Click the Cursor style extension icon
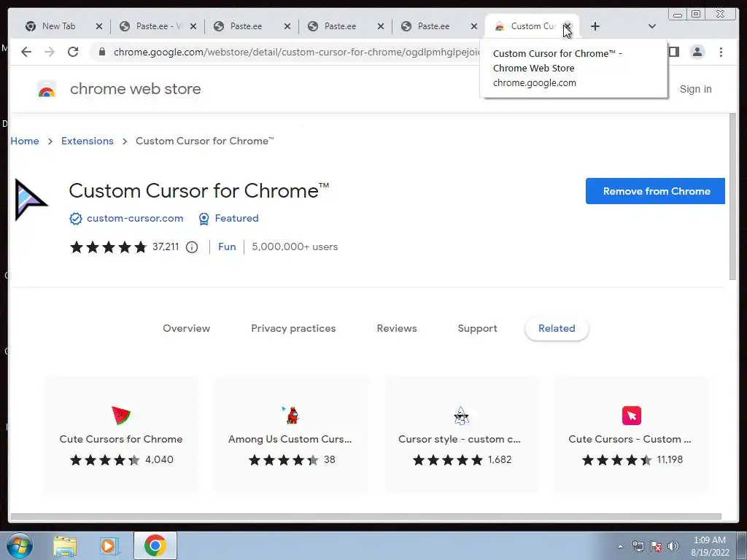Viewport: 747px width, 560px height. click(461, 415)
